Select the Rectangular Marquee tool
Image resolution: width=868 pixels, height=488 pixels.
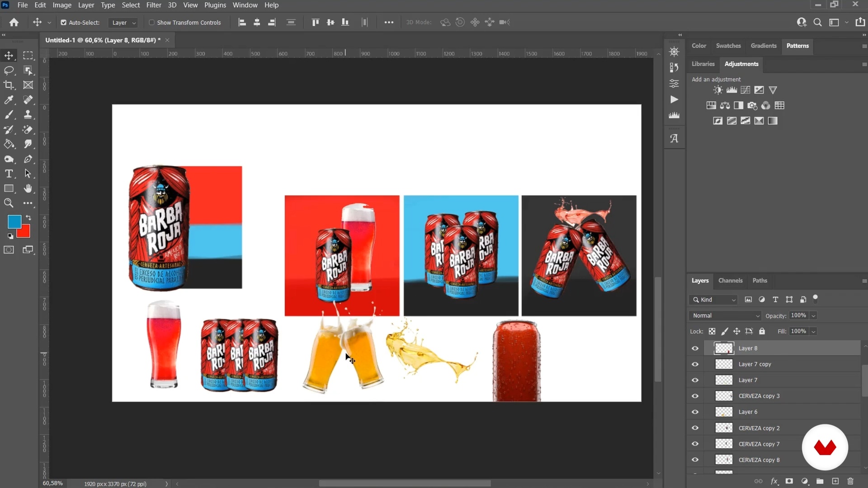28,56
